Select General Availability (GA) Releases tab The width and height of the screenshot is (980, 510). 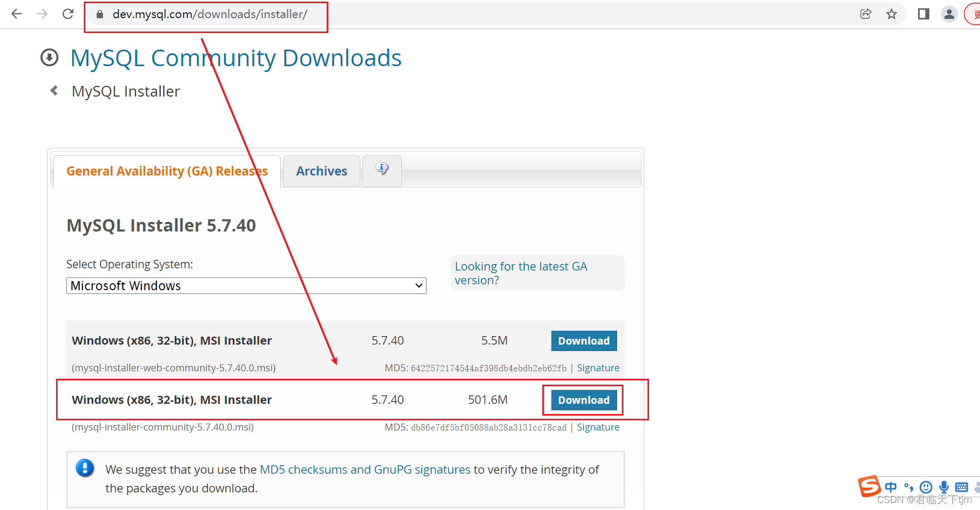167,171
